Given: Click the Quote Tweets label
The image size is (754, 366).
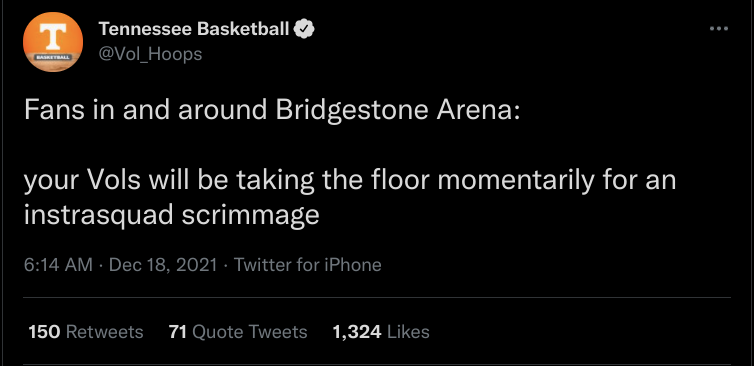Looking at the screenshot, I should pyautogui.click(x=249, y=332).
